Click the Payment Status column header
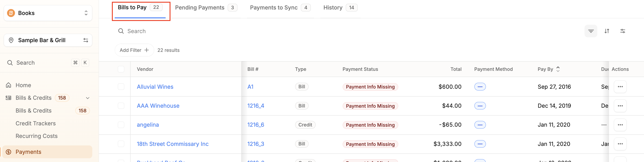Viewport: 644px width, 162px height. click(360, 69)
